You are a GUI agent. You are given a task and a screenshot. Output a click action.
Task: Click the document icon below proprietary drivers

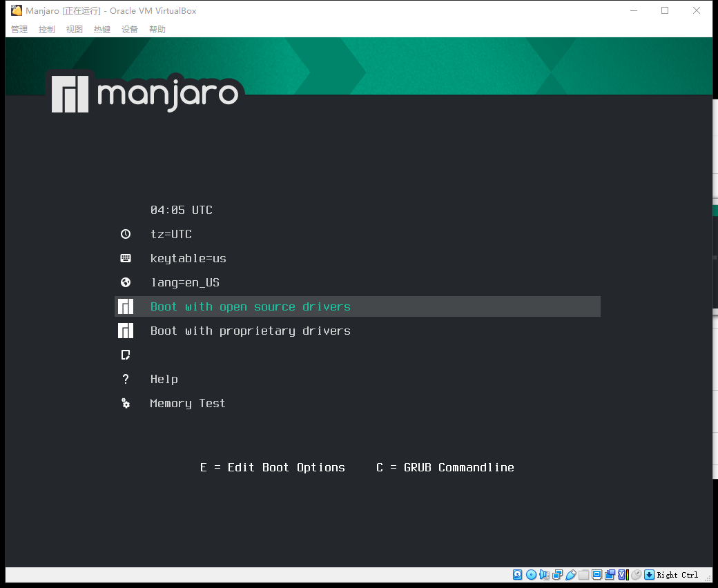tap(126, 355)
